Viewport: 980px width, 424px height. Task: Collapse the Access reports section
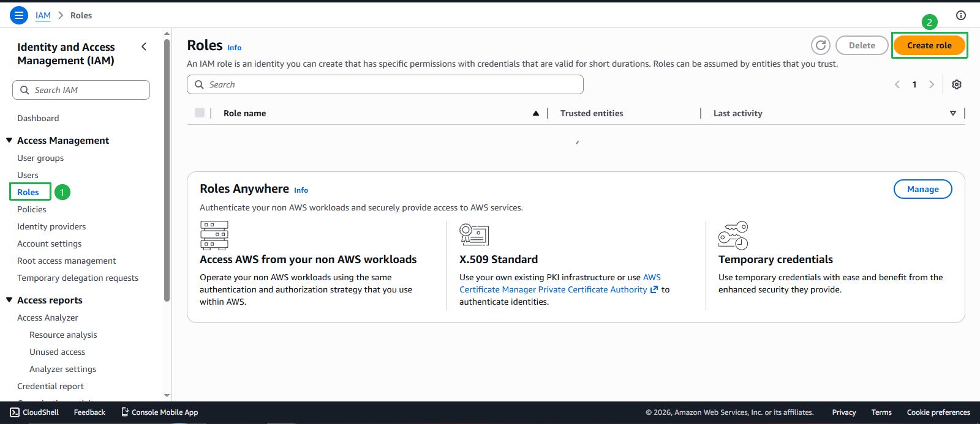click(9, 300)
